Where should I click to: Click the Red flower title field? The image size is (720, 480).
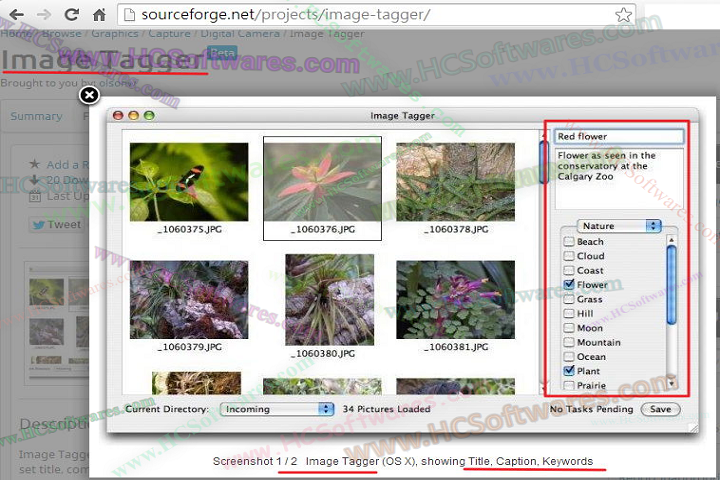pyautogui.click(x=619, y=136)
